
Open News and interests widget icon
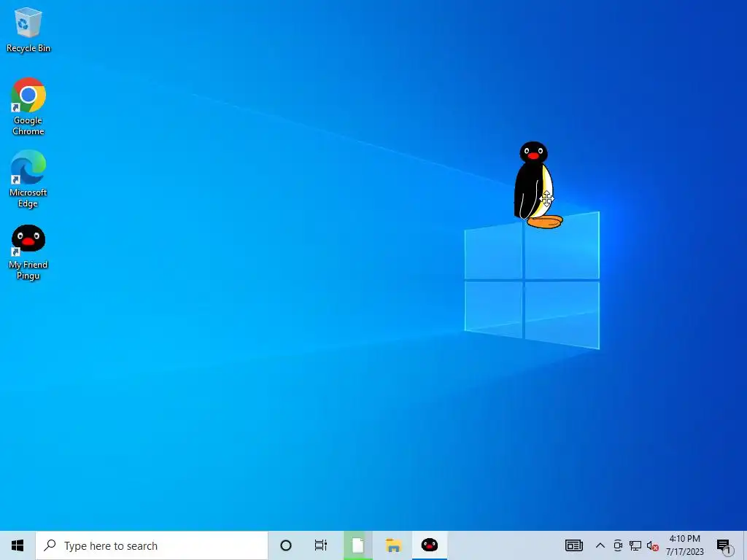click(x=573, y=545)
